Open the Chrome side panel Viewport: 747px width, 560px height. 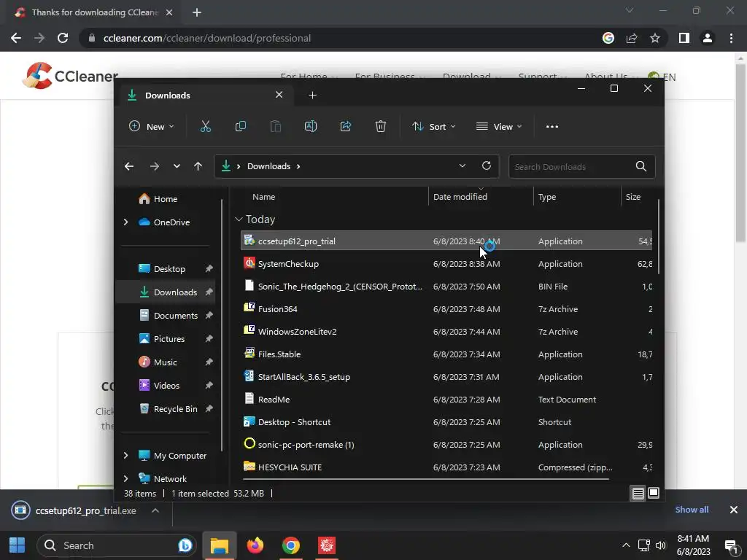[684, 38]
